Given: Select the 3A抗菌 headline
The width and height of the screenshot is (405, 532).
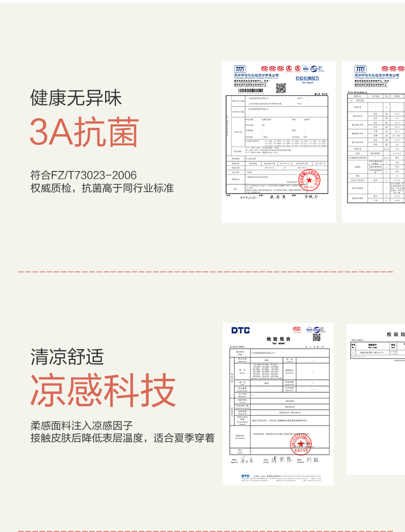Looking at the screenshot, I should coord(84,132).
